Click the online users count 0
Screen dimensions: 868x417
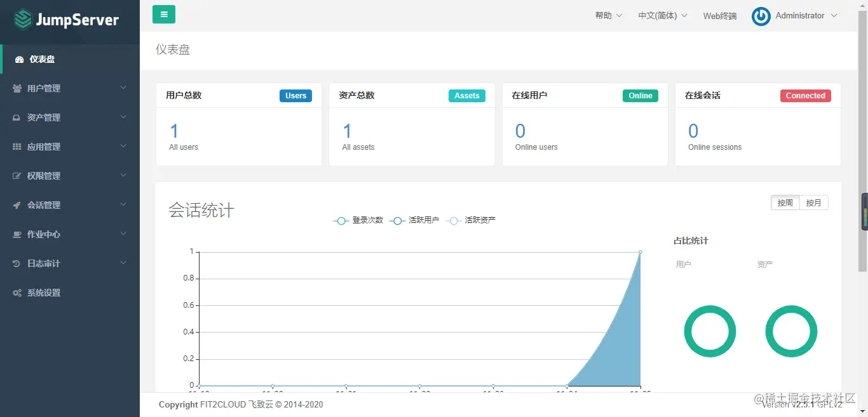pyautogui.click(x=520, y=131)
